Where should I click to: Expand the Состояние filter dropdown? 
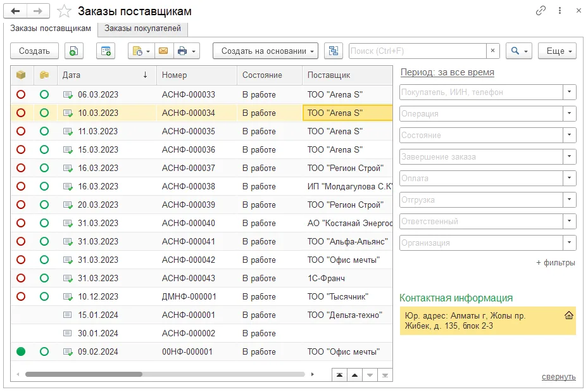coord(569,135)
